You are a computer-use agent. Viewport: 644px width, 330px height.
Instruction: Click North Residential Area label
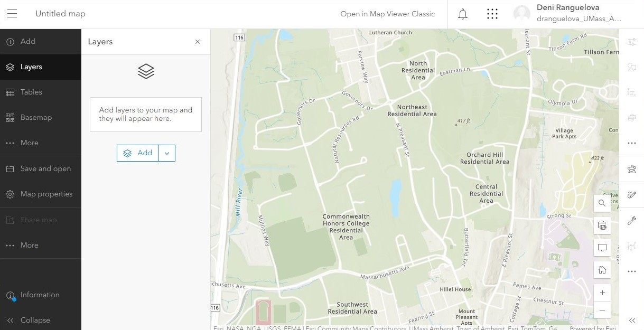tap(418, 70)
